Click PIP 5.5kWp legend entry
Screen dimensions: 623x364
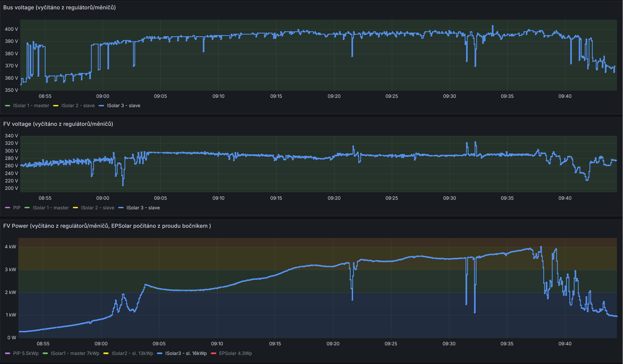[x=26, y=353]
